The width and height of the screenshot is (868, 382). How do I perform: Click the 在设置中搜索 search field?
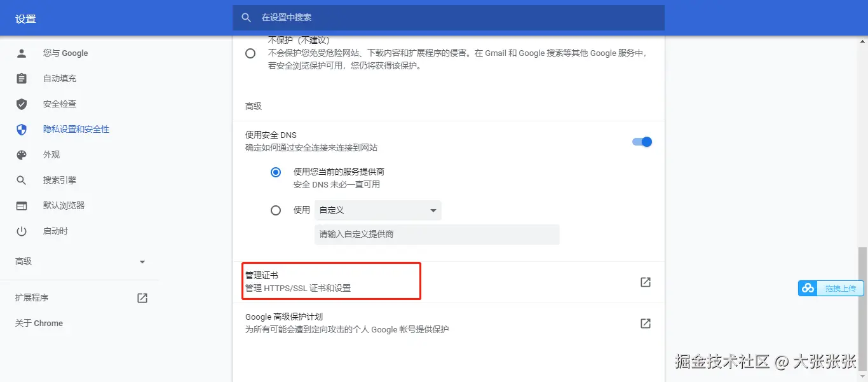pos(448,18)
